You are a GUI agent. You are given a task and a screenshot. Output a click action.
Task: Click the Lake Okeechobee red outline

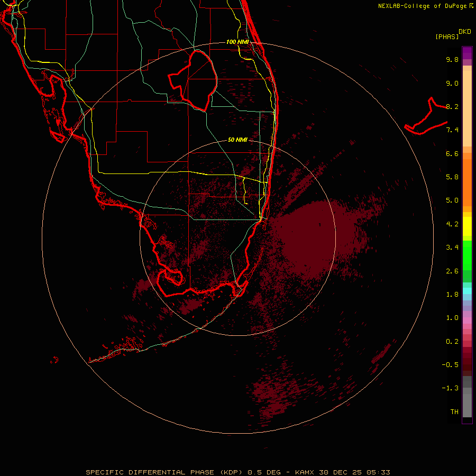pos(193,80)
